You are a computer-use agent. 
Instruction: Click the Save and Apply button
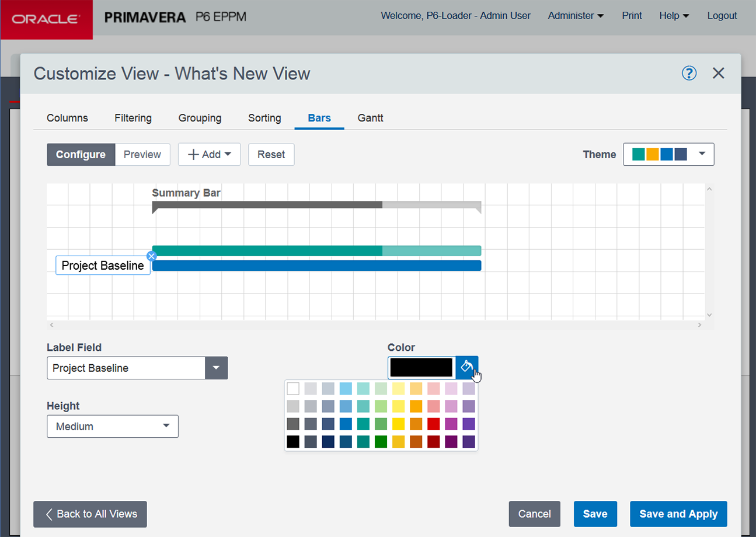[678, 514]
